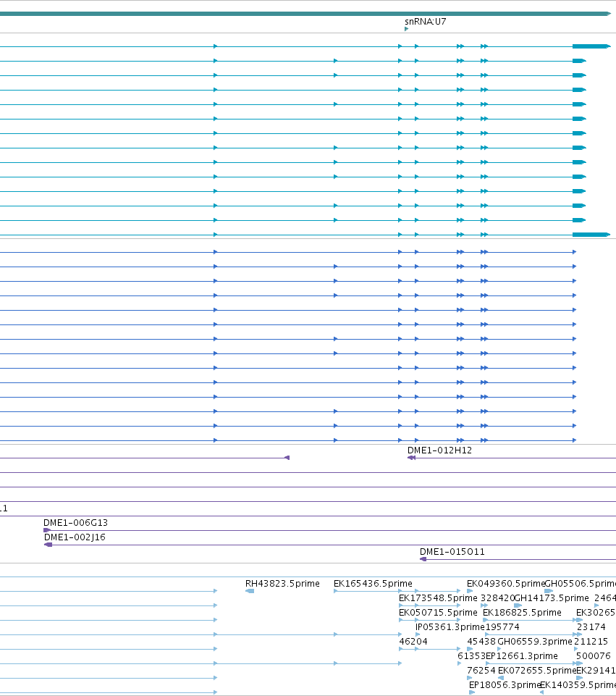The width and height of the screenshot is (616, 696).
Task: Select the 23174 feature label
Action: pos(591,626)
